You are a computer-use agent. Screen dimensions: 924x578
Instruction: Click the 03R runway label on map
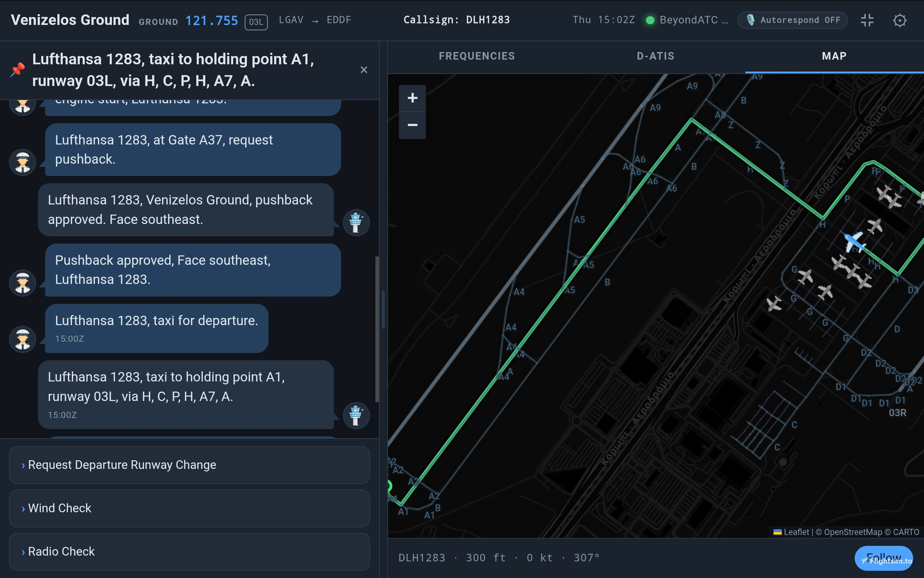(897, 413)
